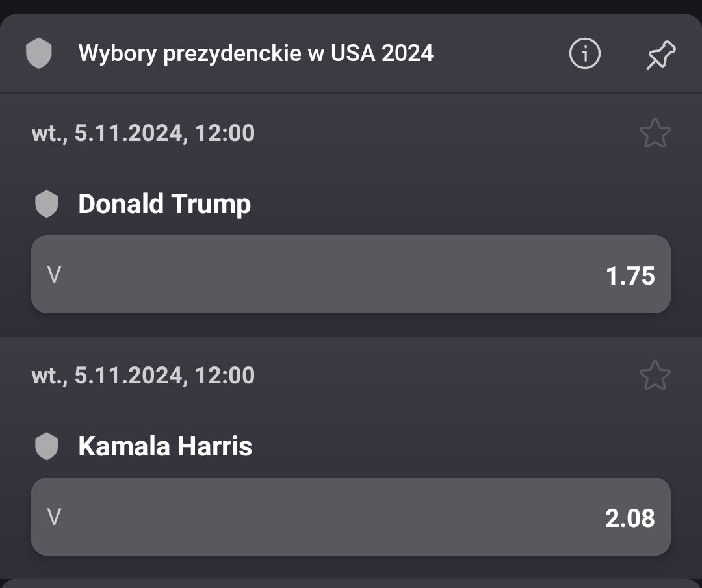Open the Kamala Harris event name
The width and height of the screenshot is (702, 588).
coord(165,446)
